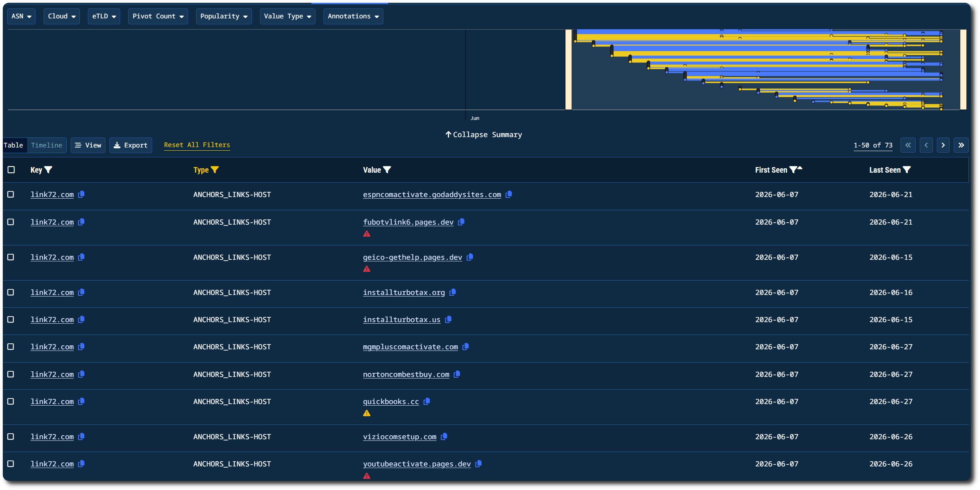Select the installturbotax.org row checkbox
This screenshot has height=490, width=980.
pos(11,292)
